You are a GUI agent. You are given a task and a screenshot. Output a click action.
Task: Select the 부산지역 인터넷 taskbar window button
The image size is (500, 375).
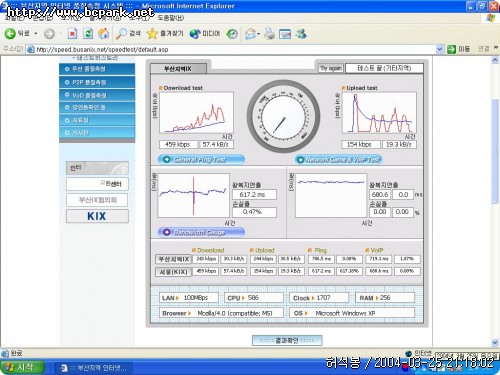(x=94, y=368)
